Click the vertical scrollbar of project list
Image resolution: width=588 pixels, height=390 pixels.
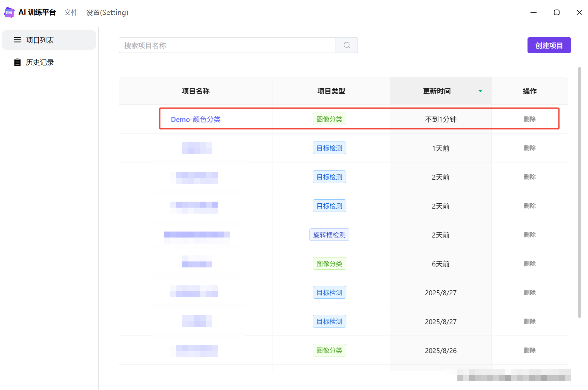pyautogui.click(x=579, y=193)
